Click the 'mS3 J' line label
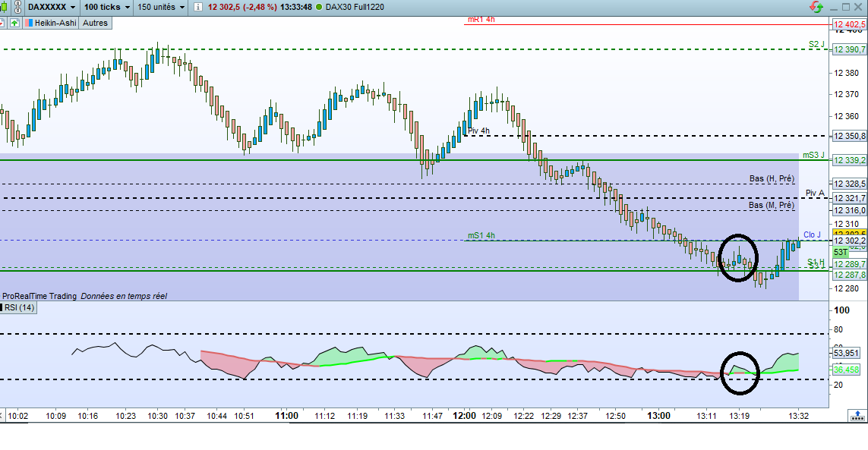This screenshot has width=868, height=450. [x=814, y=155]
